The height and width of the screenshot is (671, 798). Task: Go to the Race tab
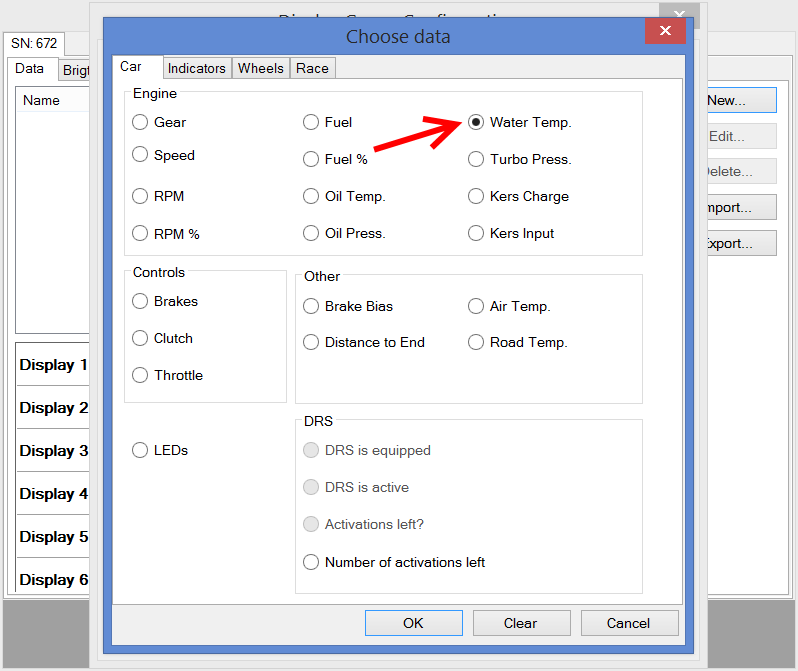pos(312,68)
